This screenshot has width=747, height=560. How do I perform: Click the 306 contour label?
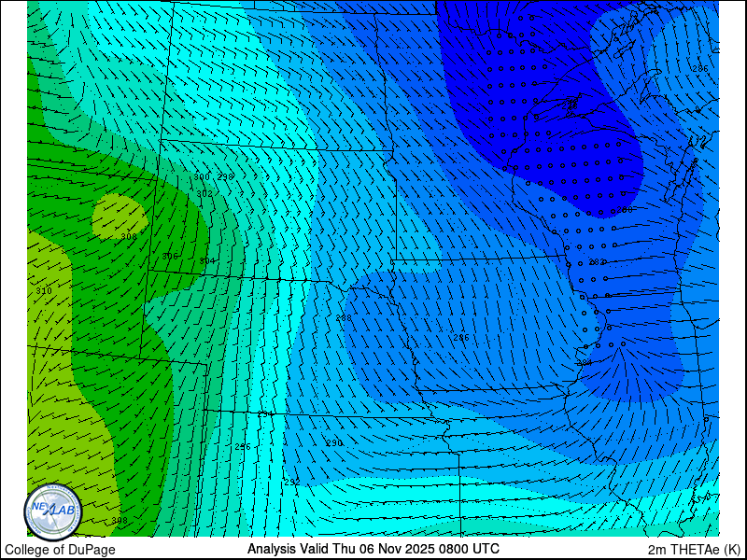click(x=170, y=256)
